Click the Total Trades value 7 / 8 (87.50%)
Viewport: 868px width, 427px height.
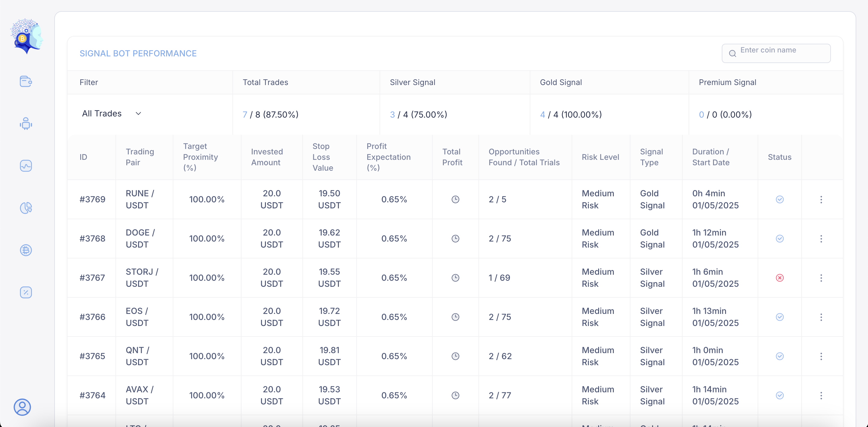pos(270,115)
